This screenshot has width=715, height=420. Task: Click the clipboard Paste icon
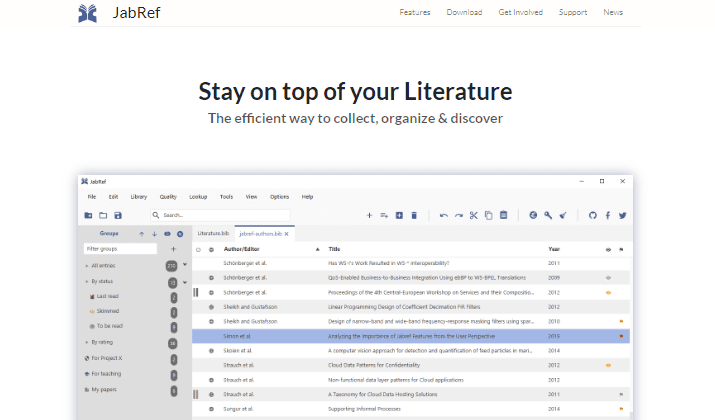click(x=503, y=215)
